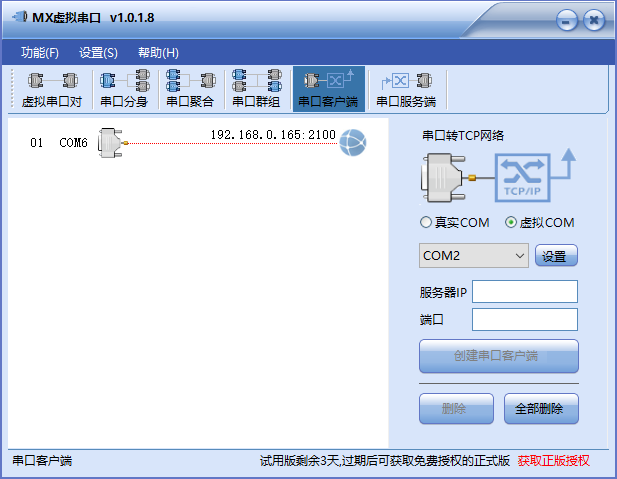617x479 pixels.
Task: Minimize the MX虚拟串口 window
Action: point(567,20)
